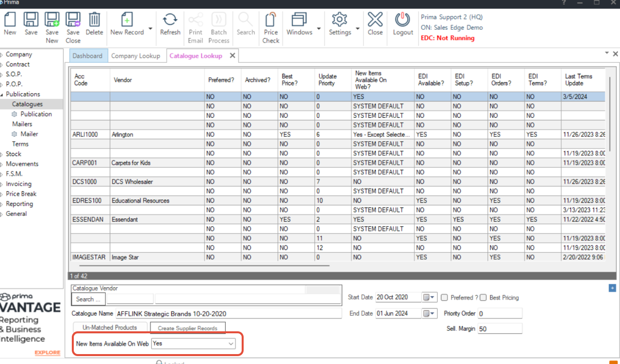Select the Essendant vendor row
The image size is (620, 364).
338,219
